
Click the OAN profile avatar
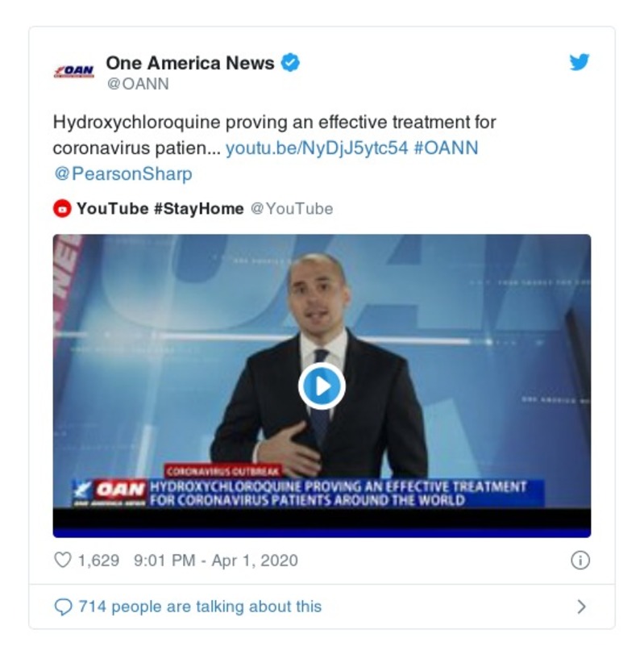(x=73, y=71)
